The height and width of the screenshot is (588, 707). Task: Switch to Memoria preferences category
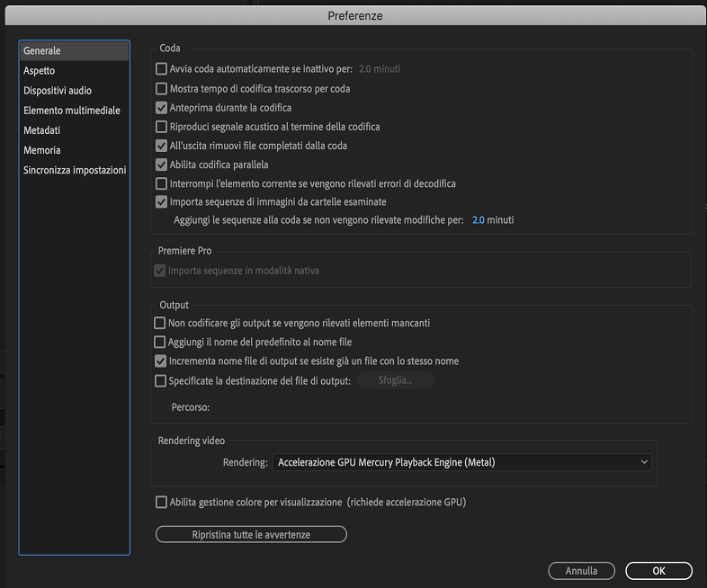tap(42, 150)
